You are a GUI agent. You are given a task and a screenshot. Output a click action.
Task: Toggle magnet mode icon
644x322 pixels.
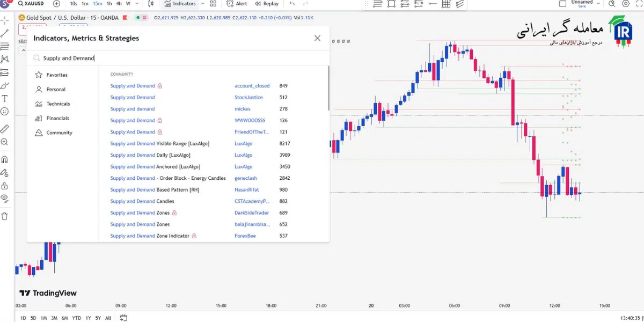pos(5,159)
